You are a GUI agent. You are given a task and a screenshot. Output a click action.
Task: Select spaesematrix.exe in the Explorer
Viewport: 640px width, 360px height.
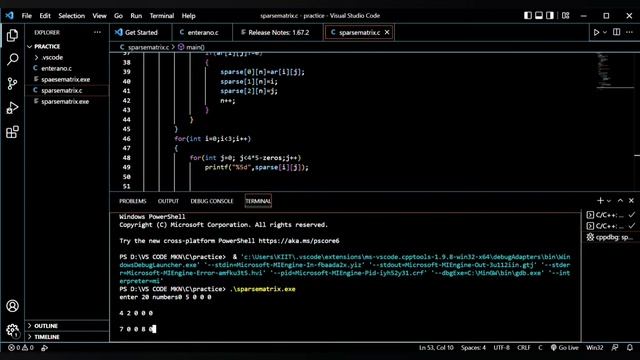coord(67,80)
